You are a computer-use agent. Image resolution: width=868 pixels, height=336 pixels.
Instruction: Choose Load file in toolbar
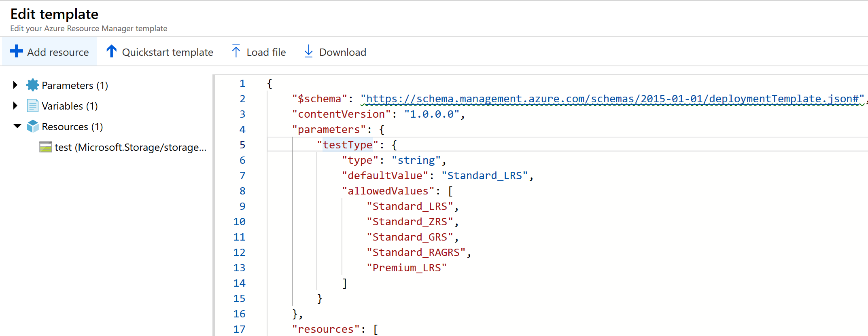266,52
